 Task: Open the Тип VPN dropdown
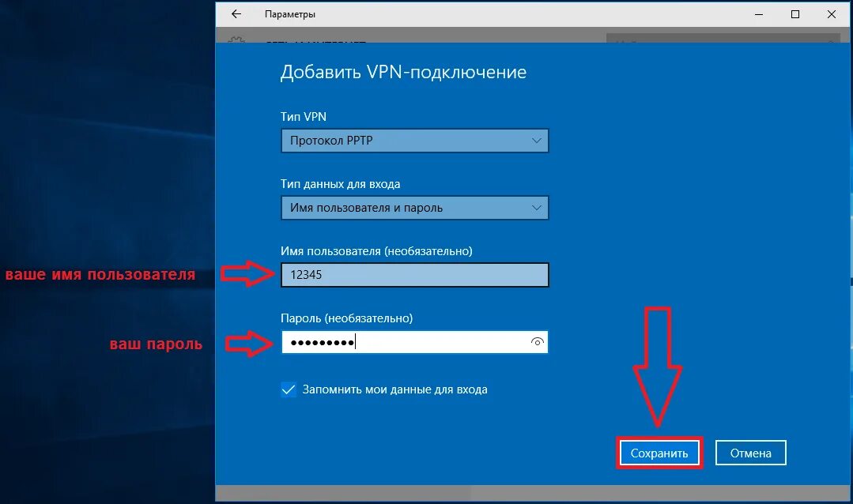click(x=414, y=141)
